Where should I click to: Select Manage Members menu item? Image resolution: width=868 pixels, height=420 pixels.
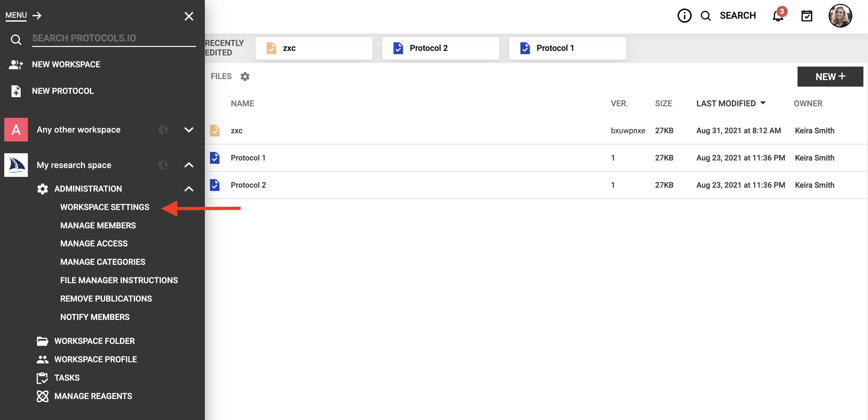pyautogui.click(x=98, y=225)
